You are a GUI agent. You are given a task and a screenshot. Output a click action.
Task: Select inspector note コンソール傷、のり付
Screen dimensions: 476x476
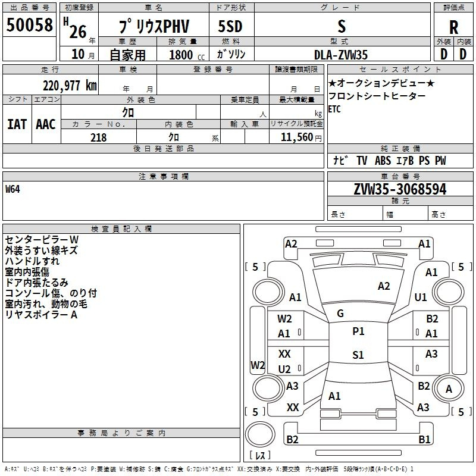pyautogui.click(x=51, y=293)
